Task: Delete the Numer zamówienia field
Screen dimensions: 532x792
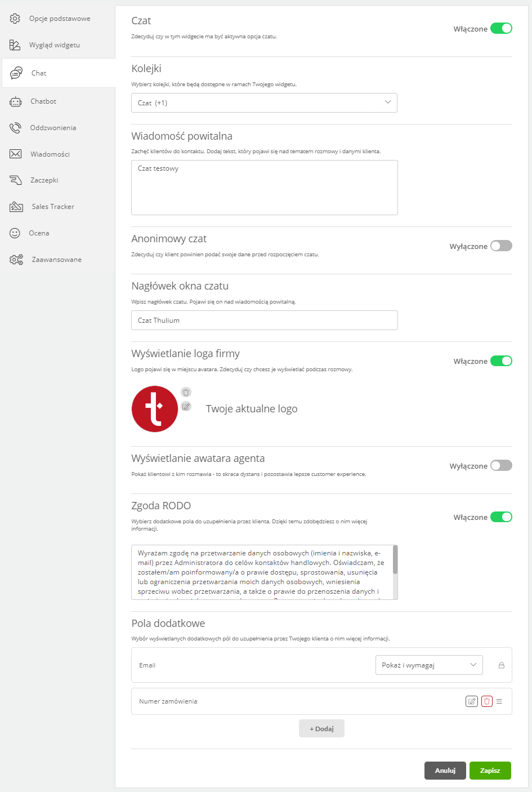Action: (487, 701)
